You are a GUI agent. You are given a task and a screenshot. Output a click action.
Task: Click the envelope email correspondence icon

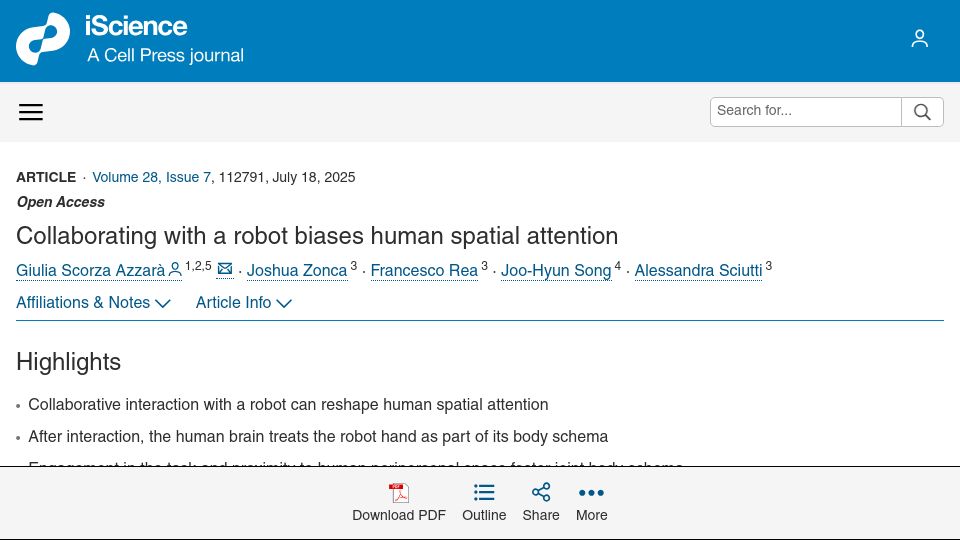point(225,269)
